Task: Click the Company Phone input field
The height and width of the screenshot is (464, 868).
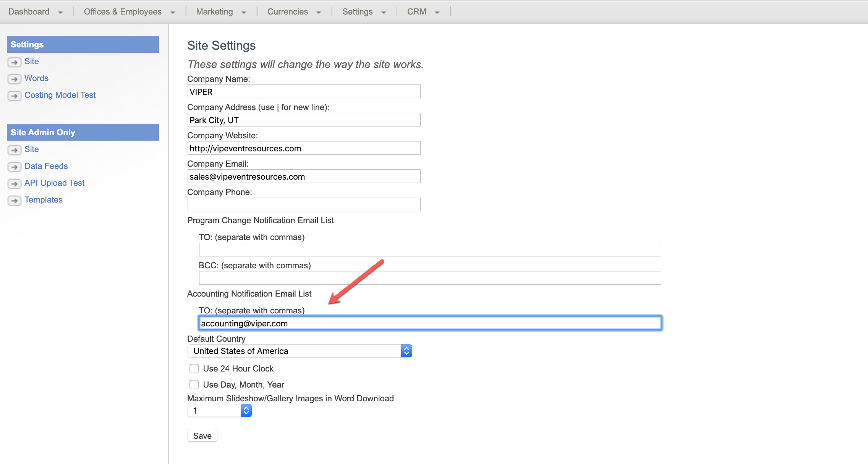Action: point(304,204)
